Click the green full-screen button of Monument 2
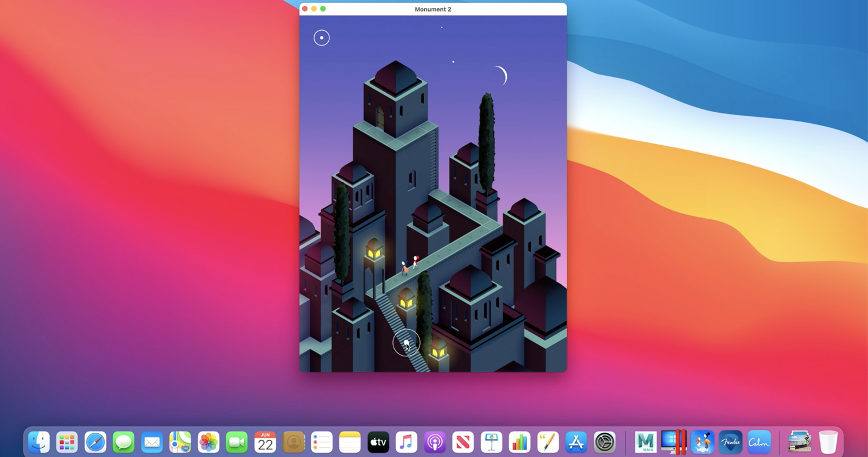This screenshot has width=868, height=457. [323, 9]
